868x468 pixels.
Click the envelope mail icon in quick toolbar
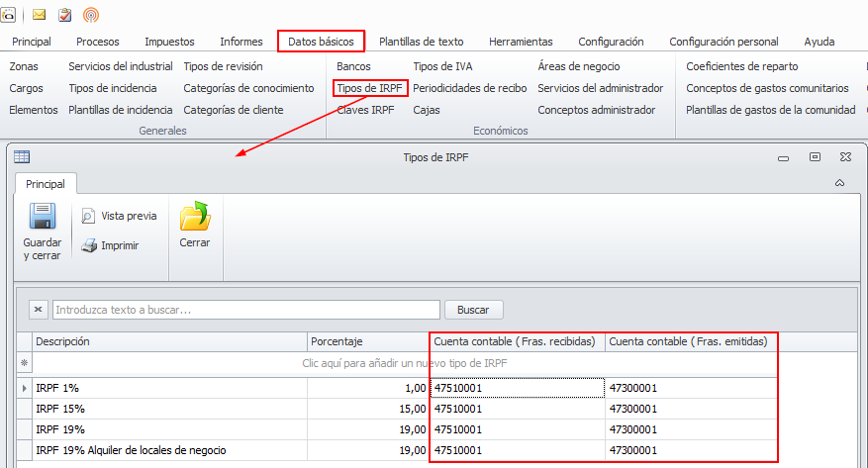[x=39, y=15]
